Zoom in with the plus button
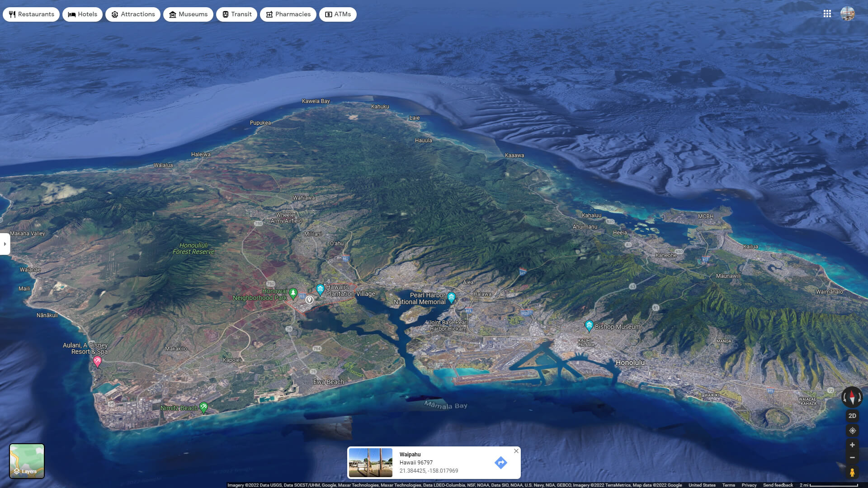This screenshot has width=868, height=488. (852, 444)
